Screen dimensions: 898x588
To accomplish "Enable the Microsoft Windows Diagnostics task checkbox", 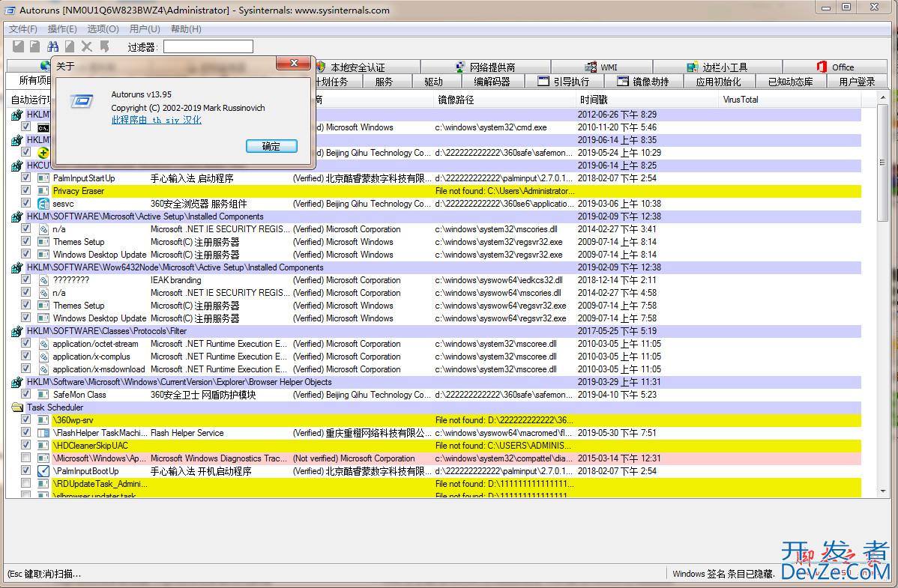I will point(25,458).
